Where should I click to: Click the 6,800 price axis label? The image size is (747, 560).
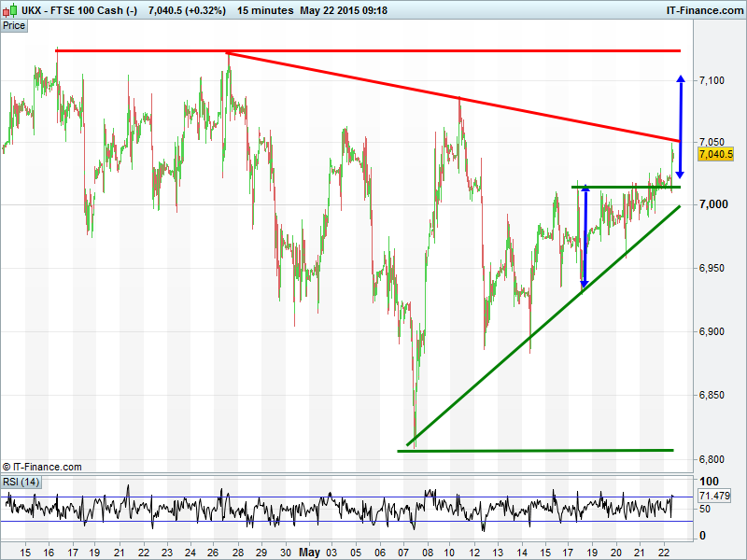[x=712, y=459]
